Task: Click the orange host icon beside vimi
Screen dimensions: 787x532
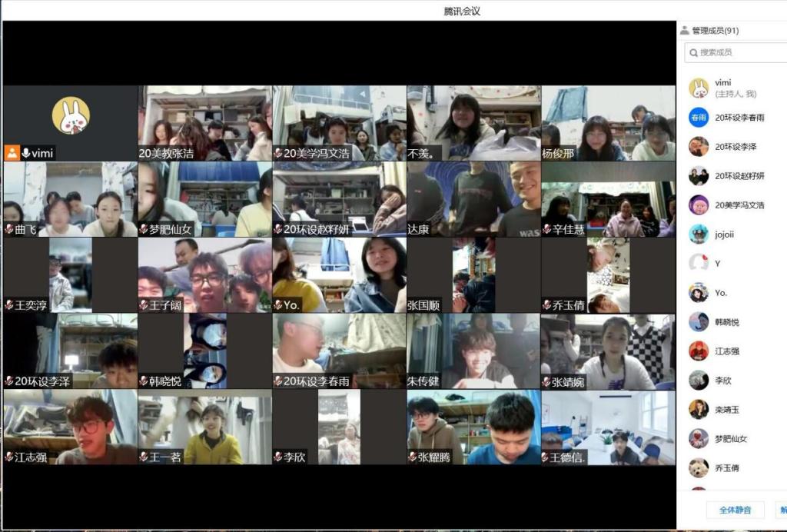Action: 12,153
